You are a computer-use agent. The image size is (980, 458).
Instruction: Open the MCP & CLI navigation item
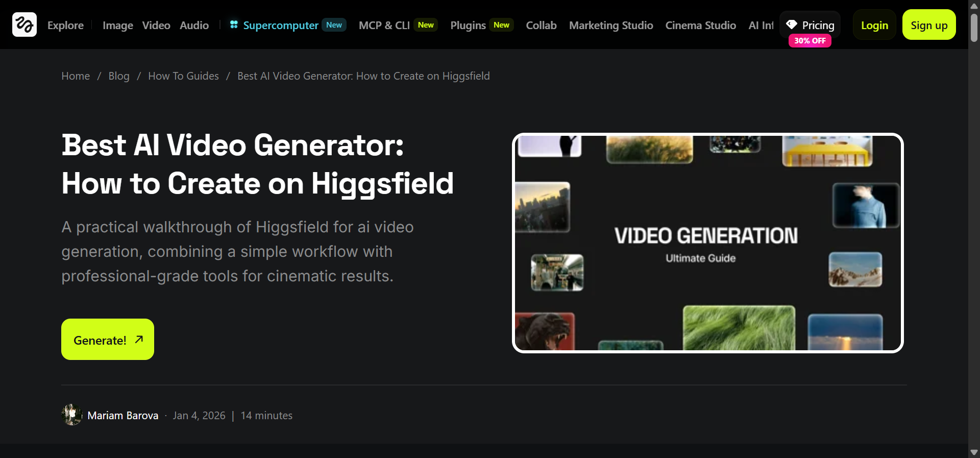pyautogui.click(x=384, y=25)
